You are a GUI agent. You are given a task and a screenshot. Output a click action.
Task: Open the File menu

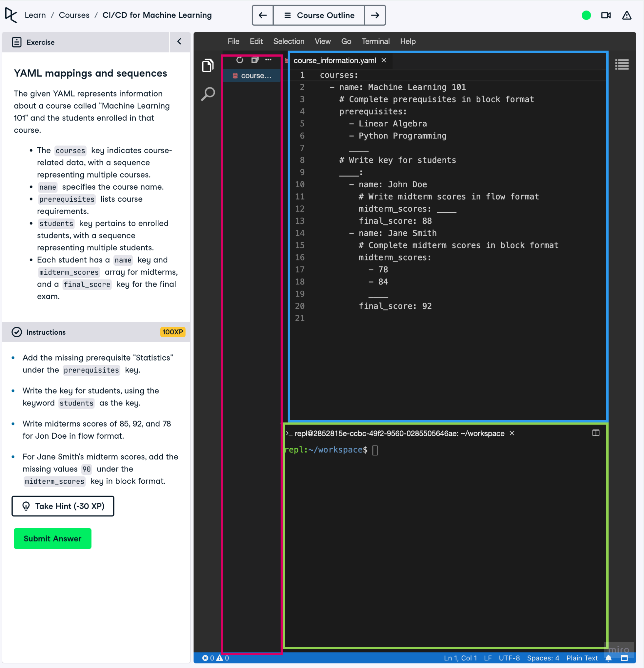coord(233,41)
